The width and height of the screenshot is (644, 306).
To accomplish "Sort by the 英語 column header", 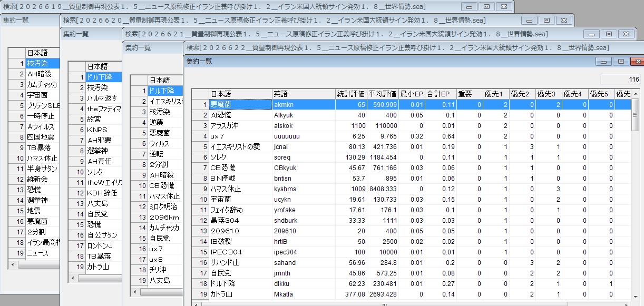I will pos(303,94).
